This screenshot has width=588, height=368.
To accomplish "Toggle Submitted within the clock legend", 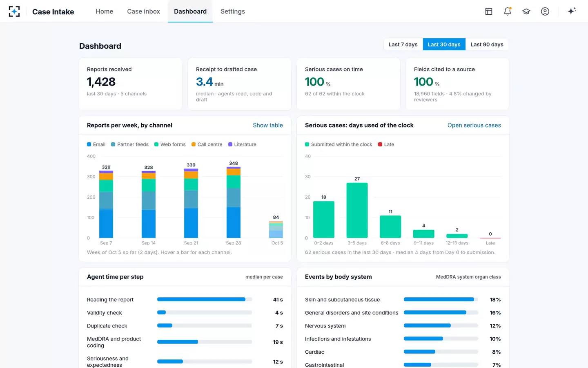I will (x=339, y=144).
